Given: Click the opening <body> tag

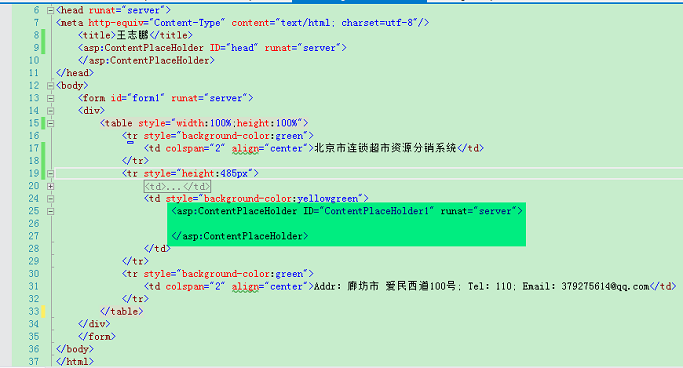Looking at the screenshot, I should (72, 85).
